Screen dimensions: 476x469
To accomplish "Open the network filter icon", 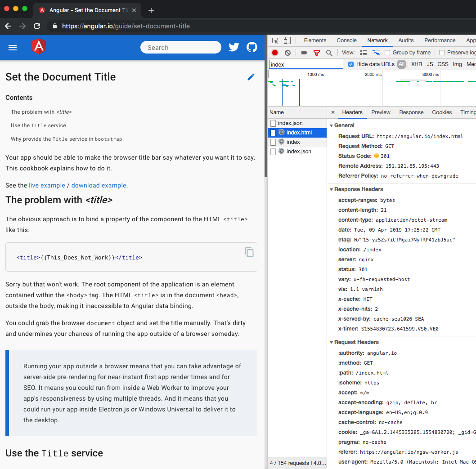I will tap(317, 53).
